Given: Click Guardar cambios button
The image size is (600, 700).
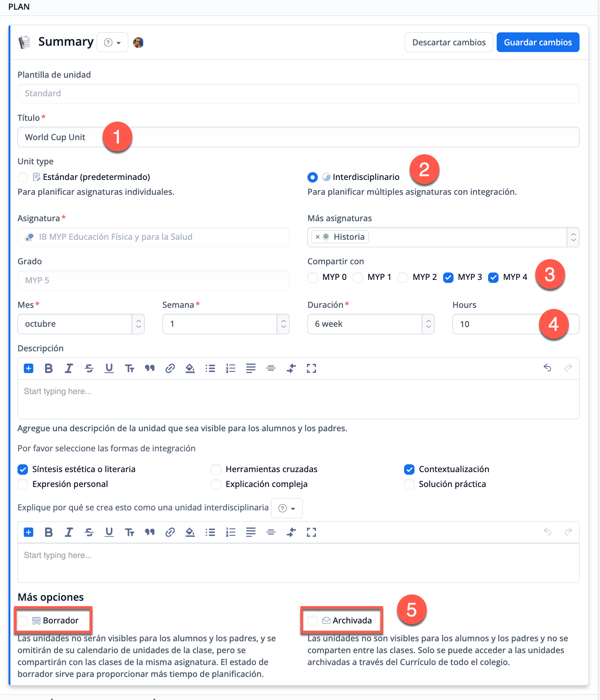Looking at the screenshot, I should click(538, 42).
